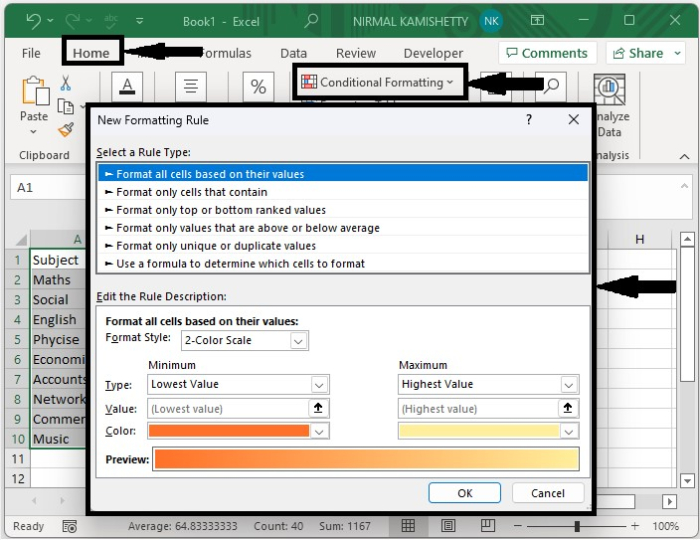Switch to Page Layout view icon
Viewport: 700px width, 540px height.
(448, 526)
